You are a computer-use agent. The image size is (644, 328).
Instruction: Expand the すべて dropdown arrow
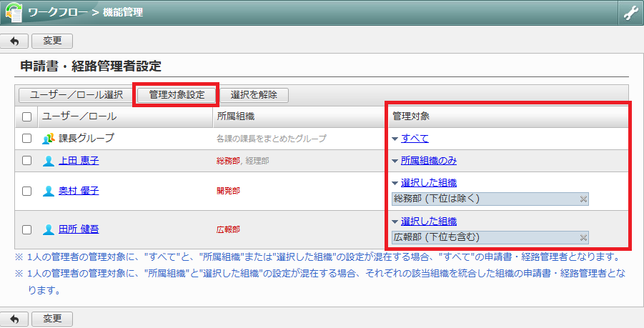395,139
